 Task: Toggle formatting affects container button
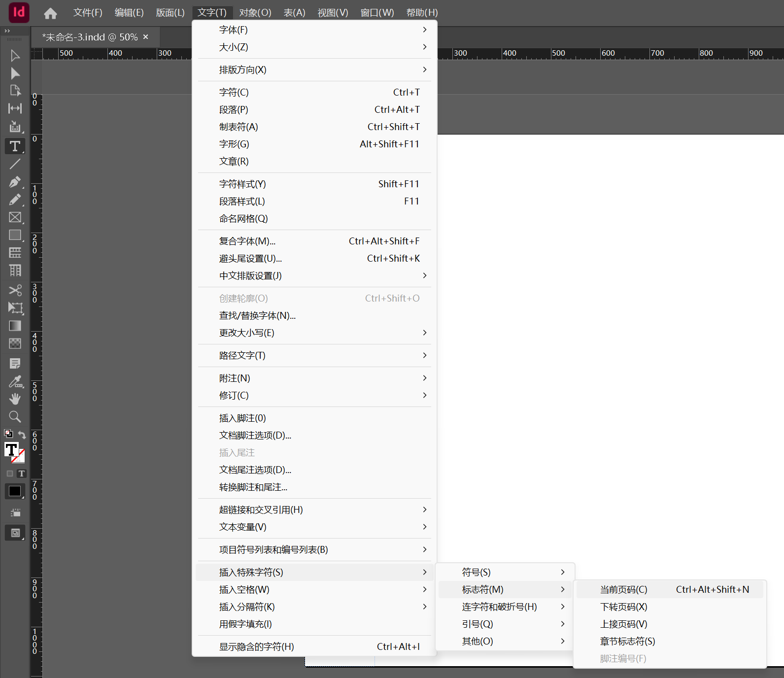tap(10, 474)
